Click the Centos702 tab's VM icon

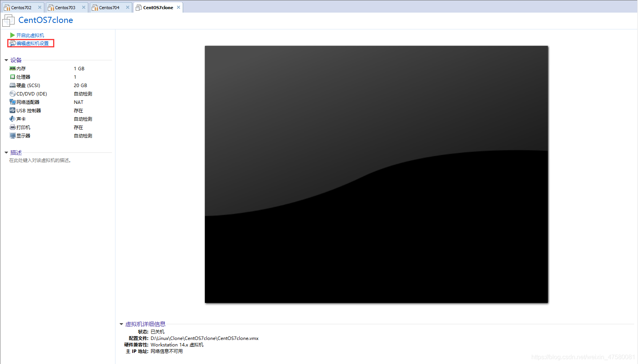click(7, 8)
